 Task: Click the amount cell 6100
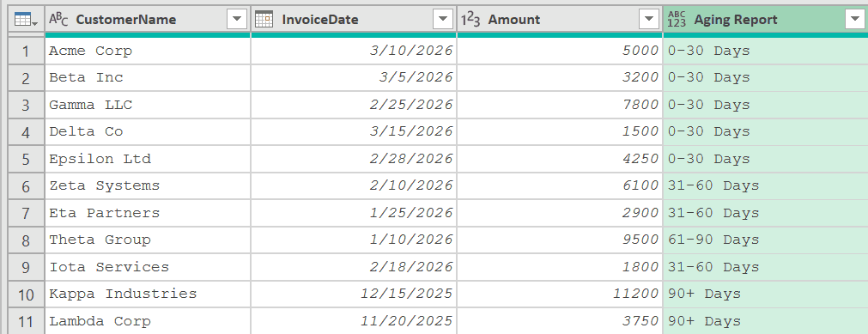(x=560, y=186)
